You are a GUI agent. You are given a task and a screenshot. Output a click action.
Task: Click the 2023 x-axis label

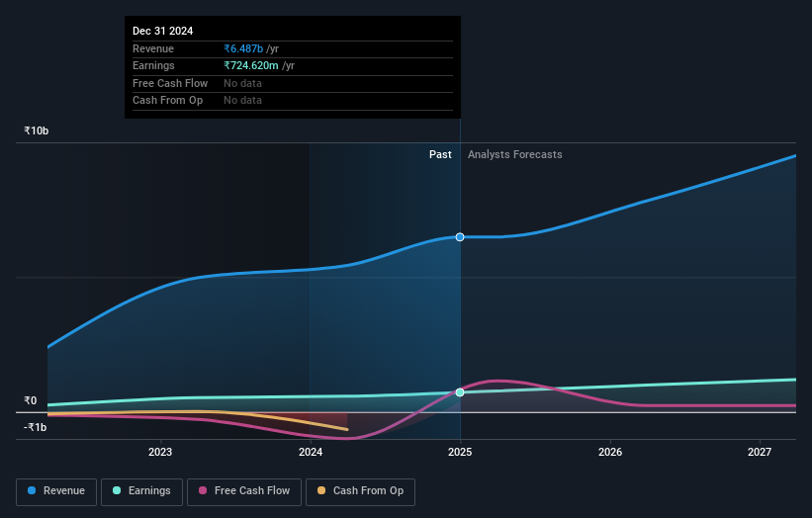(160, 452)
